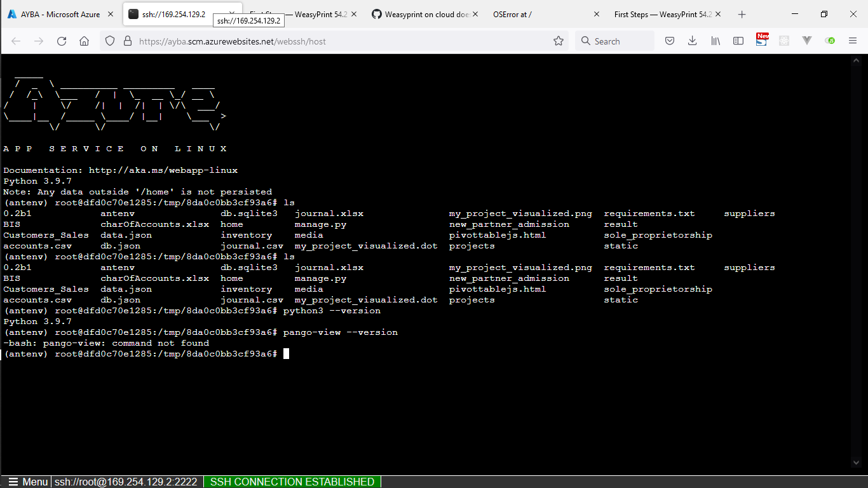The height and width of the screenshot is (488, 868).
Task: Click the tracking protection shield icon
Action: click(110, 40)
